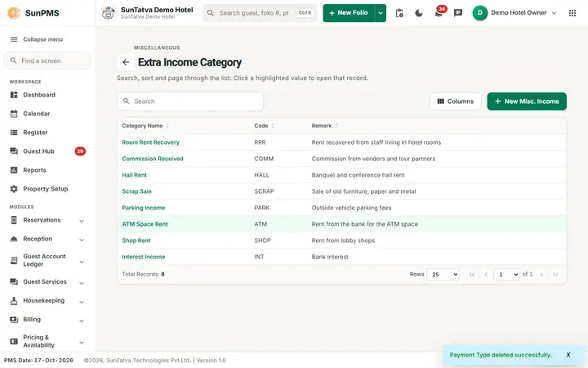This screenshot has width=588, height=368.
Task: Click the Dashboard sidebar icon
Action: tap(14, 95)
